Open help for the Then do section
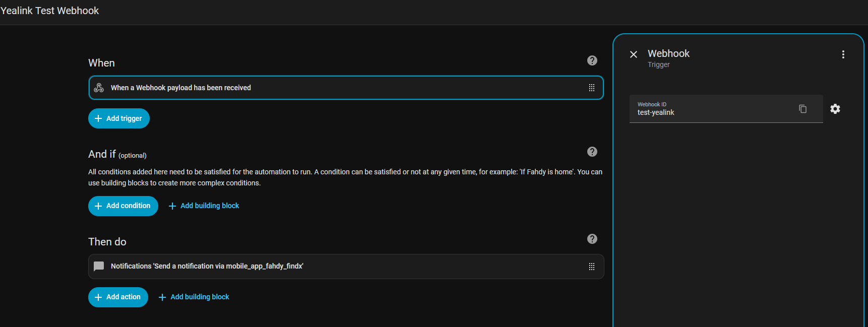868x327 pixels. click(592, 239)
